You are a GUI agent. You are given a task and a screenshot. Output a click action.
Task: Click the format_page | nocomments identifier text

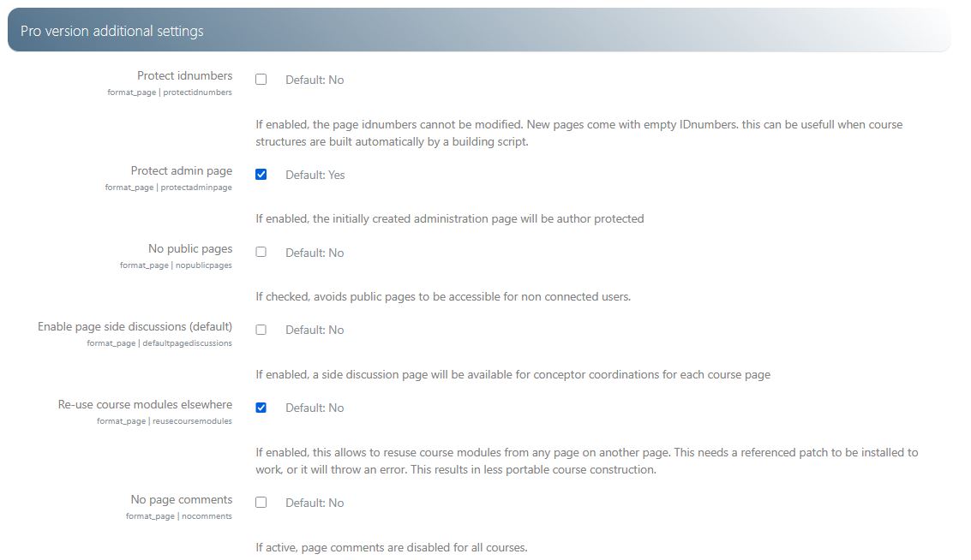(x=178, y=516)
